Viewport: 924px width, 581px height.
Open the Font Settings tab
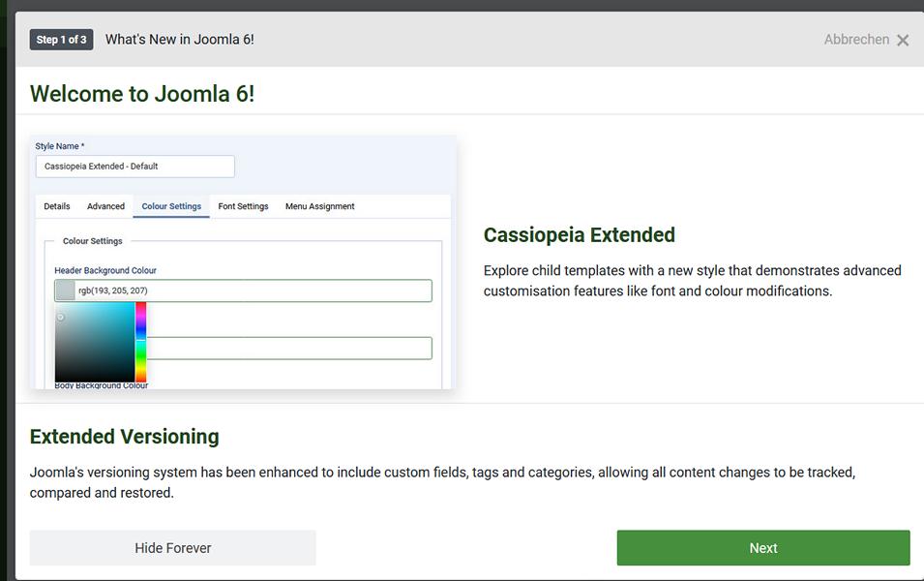tap(243, 206)
